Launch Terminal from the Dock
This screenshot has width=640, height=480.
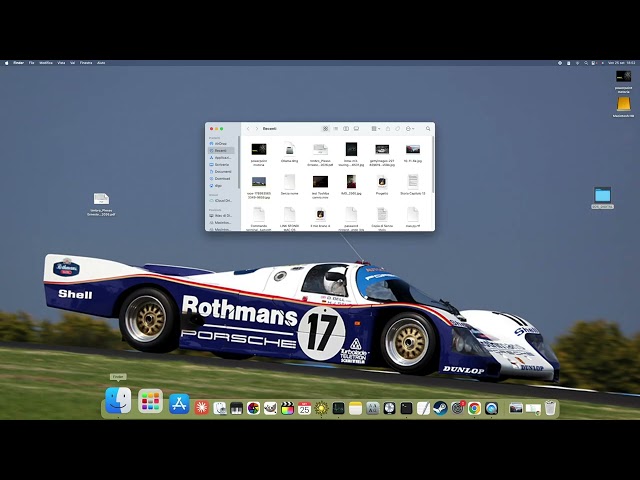click(406, 408)
